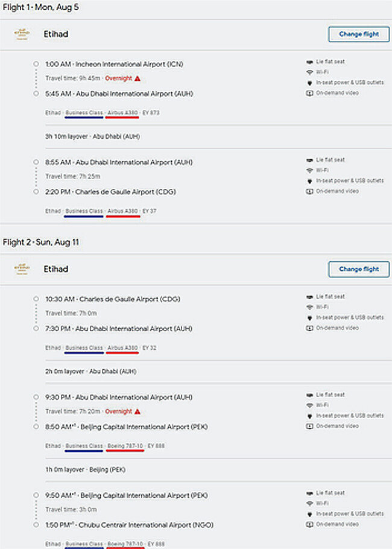
Task: Click the Overnight warning triangle on Beijing leg
Action: [138, 411]
